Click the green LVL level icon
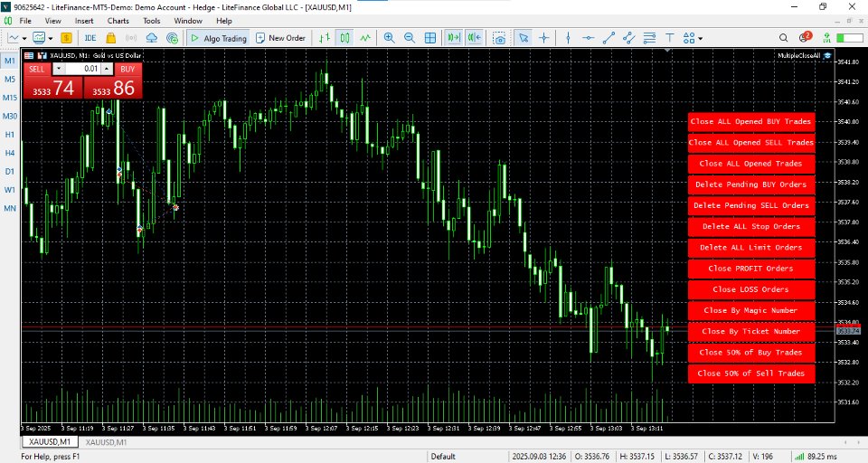The height and width of the screenshot is (463, 868). pyautogui.click(x=826, y=38)
